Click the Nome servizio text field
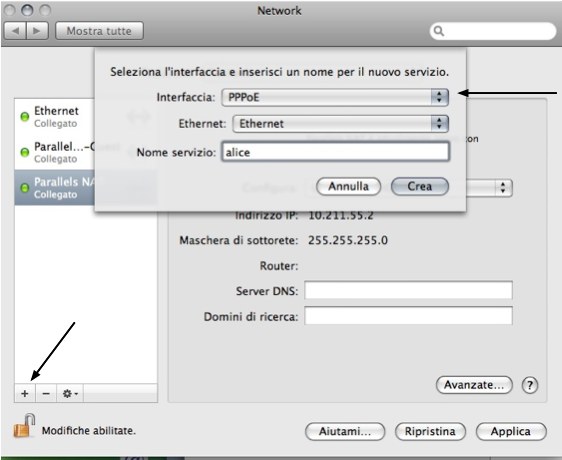Image resolution: width=562 pixels, height=460 pixels. click(x=335, y=152)
